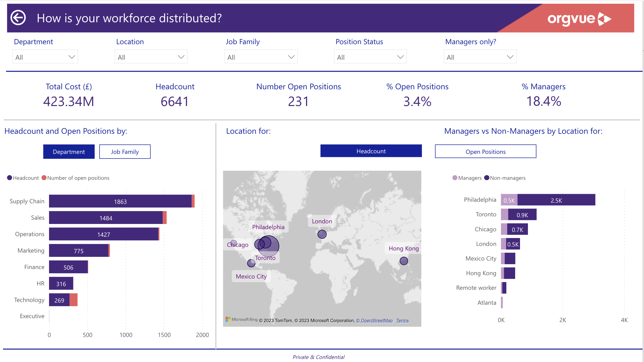Select the Department breakdown tab
Image resolution: width=644 pixels, height=362 pixels.
(69, 152)
